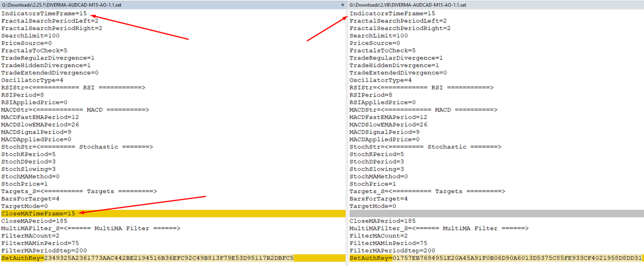This screenshot has height=266, width=644.
Task: Click the Targets_S line in the 2.VB file
Action: (x=427, y=191)
